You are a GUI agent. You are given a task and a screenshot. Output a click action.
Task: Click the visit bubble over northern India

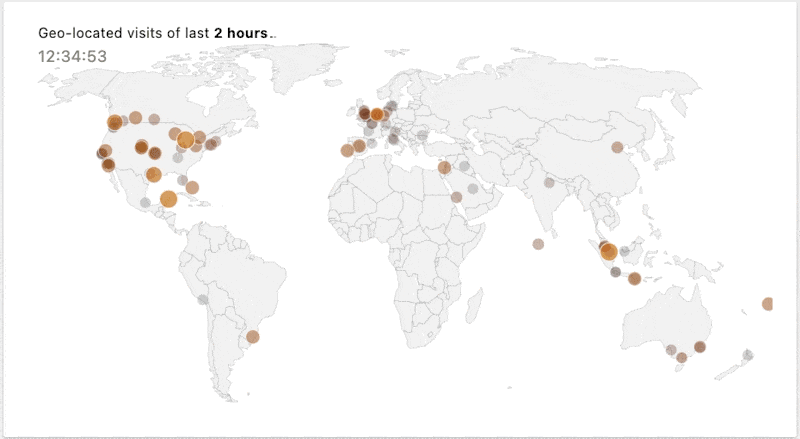tap(548, 182)
